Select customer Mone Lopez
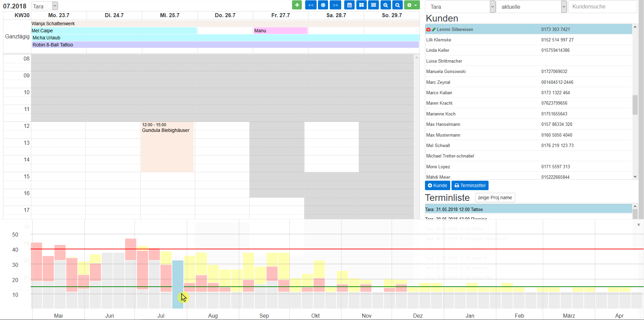 pyautogui.click(x=529, y=167)
